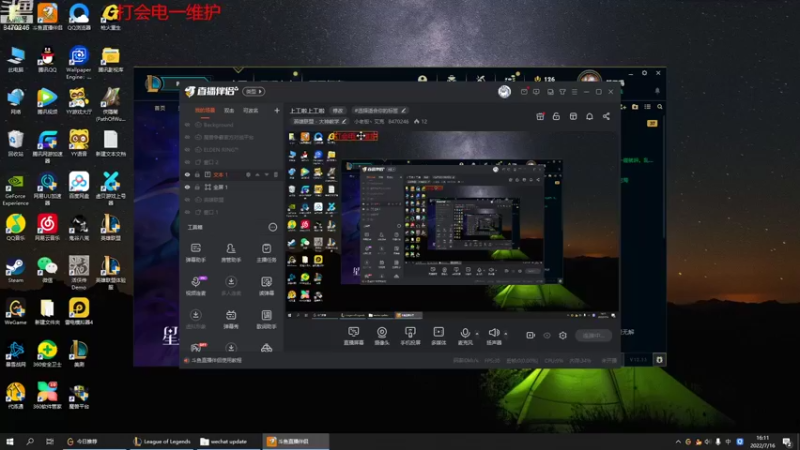Move the 文本 1 source down
This screenshot has height=450, width=800.
266,174
